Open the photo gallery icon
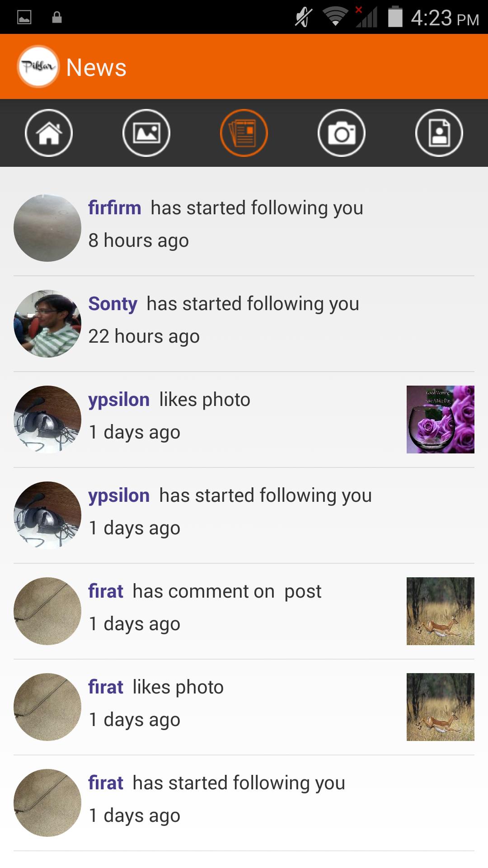 tap(146, 133)
